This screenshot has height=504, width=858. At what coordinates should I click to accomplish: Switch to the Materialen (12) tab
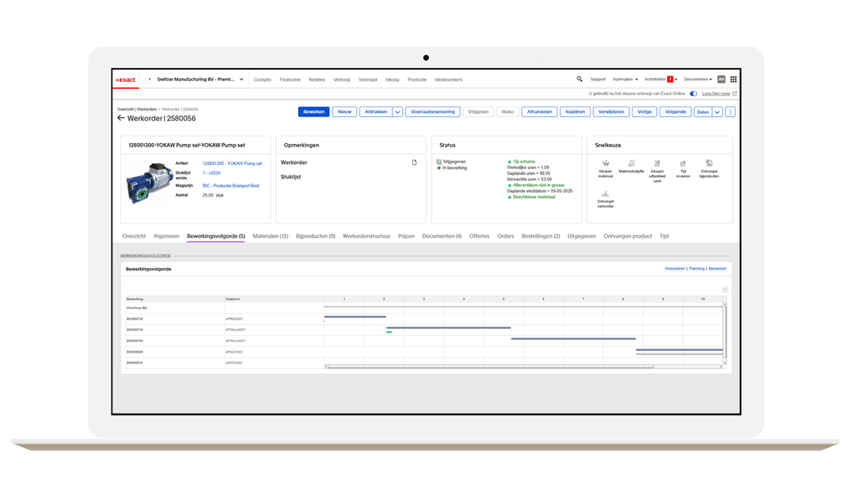coord(271,236)
